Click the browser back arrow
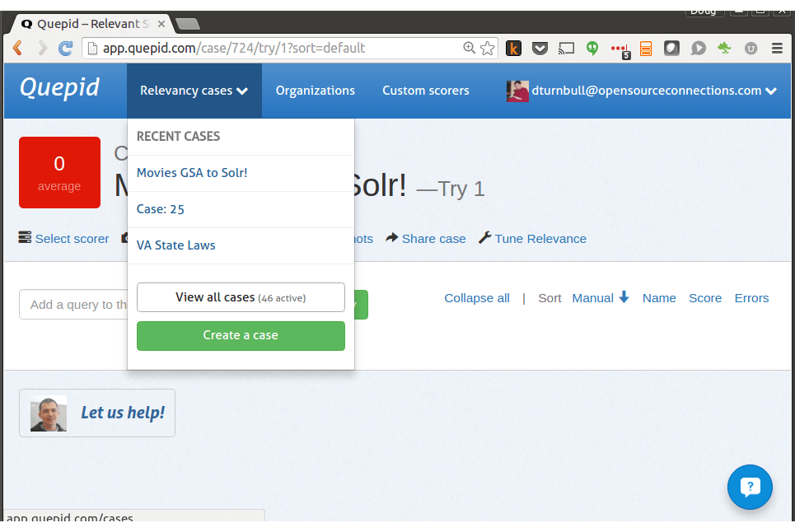The image size is (795, 532). (18, 48)
